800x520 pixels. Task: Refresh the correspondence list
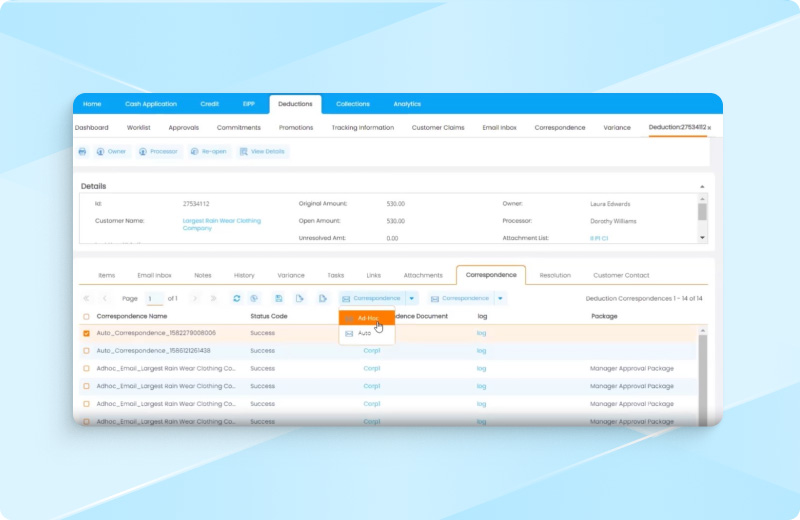pyautogui.click(x=237, y=299)
